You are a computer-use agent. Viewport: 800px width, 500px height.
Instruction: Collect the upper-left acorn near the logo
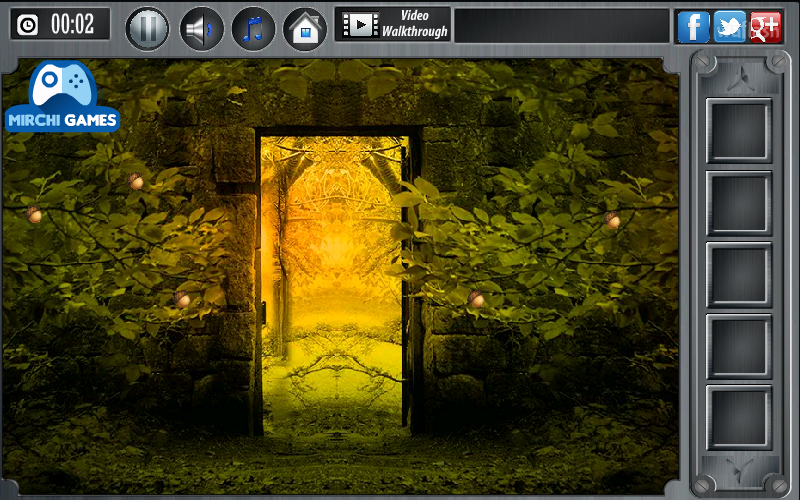point(136,181)
